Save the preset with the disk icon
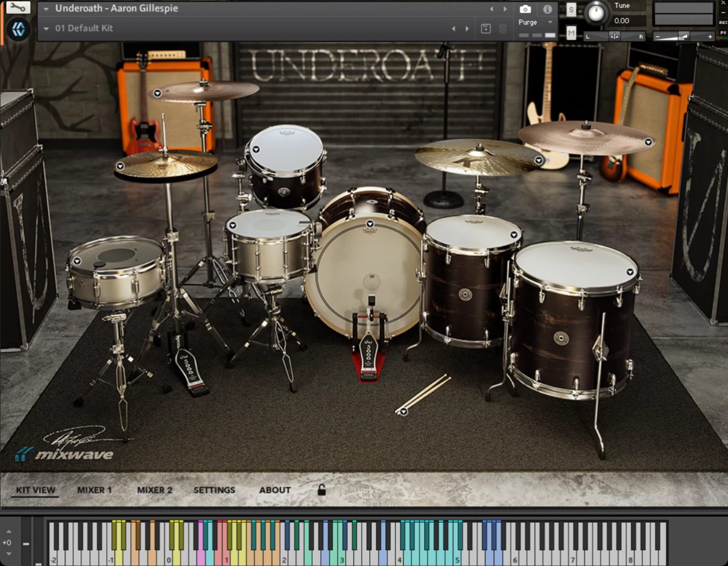 pos(485,29)
